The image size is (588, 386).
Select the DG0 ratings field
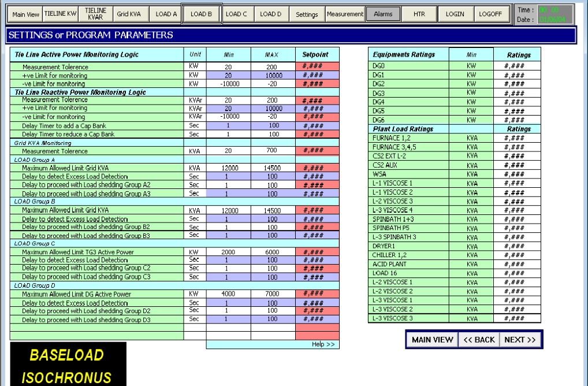517,67
